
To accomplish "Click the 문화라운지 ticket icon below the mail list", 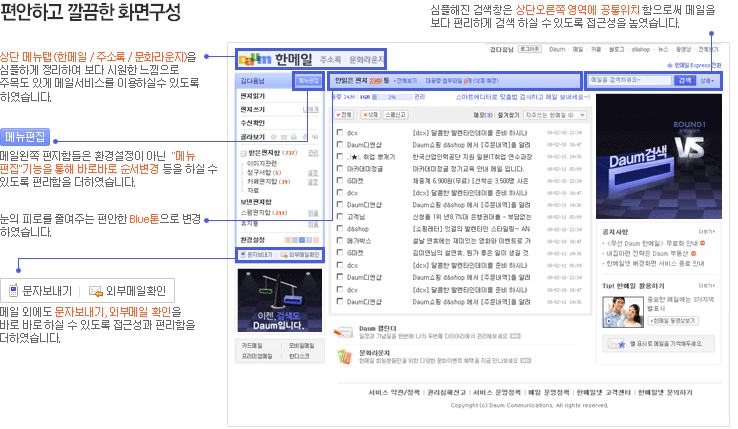I will pos(345,356).
